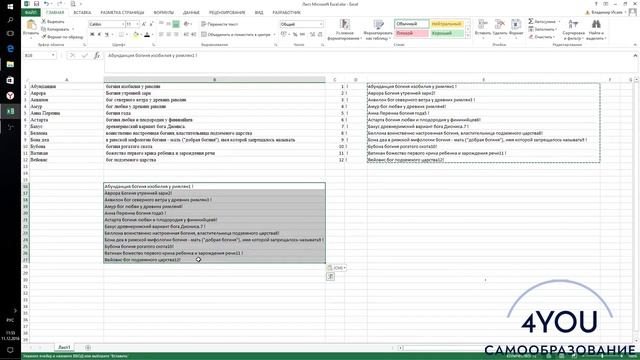This screenshot has width=640, height=360.
Task: Click the new sheet plus icon
Action: (88, 347)
